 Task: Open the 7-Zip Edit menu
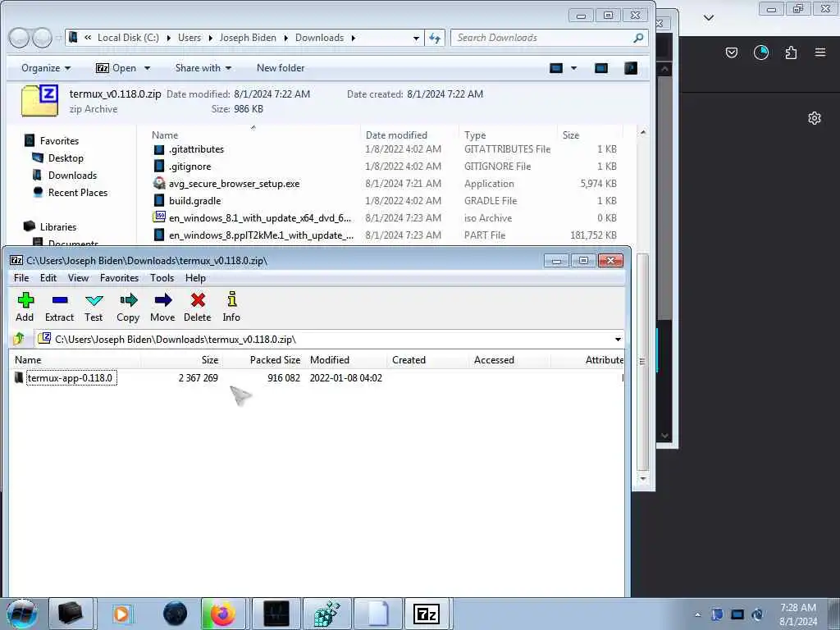(48, 277)
